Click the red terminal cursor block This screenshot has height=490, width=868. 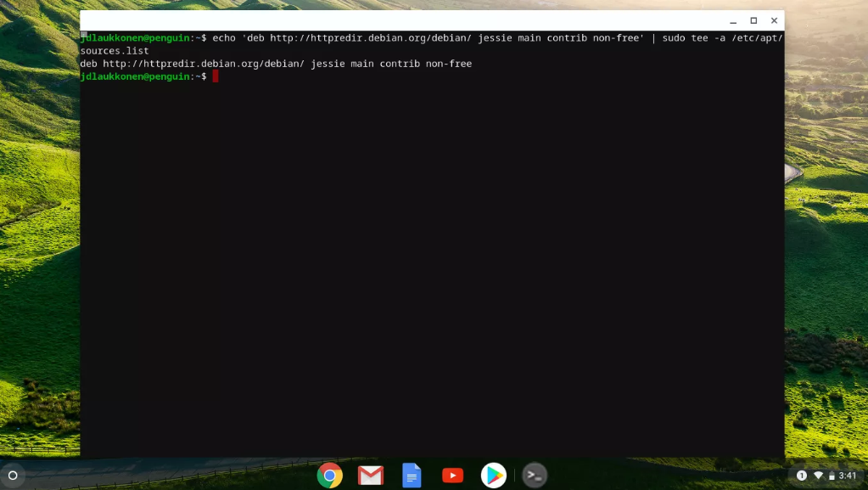[216, 76]
